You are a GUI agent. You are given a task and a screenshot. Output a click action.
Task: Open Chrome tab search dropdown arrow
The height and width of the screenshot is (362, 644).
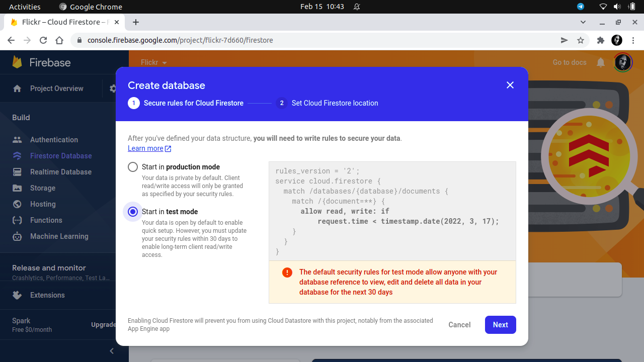583,22
